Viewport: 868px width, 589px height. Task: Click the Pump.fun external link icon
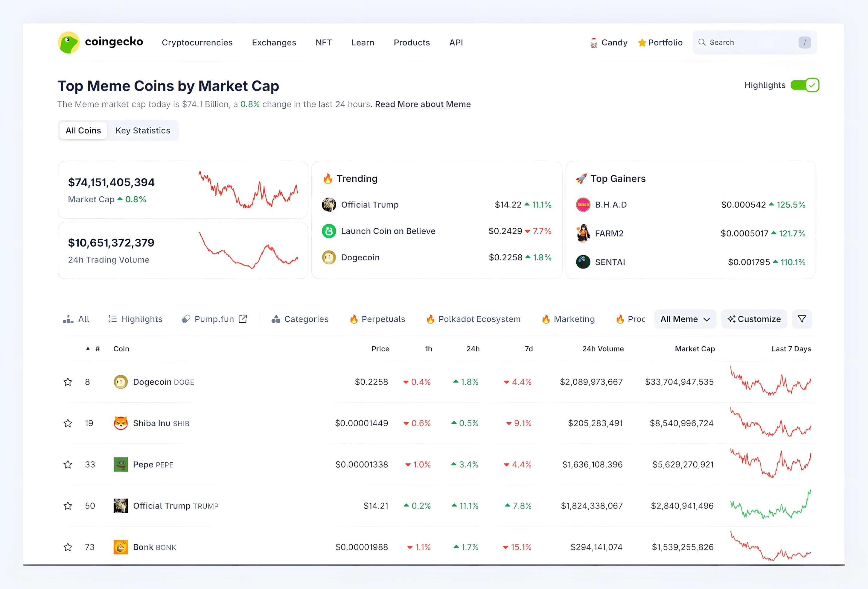243,319
